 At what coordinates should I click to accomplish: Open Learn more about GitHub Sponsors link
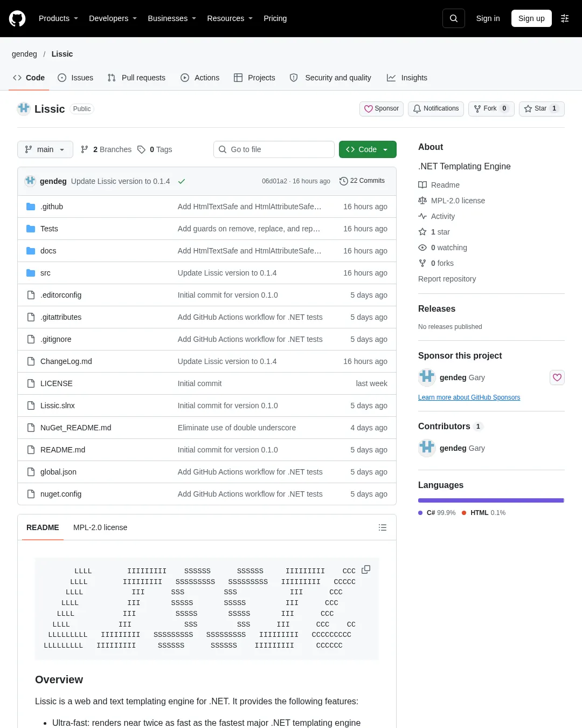coord(469,397)
